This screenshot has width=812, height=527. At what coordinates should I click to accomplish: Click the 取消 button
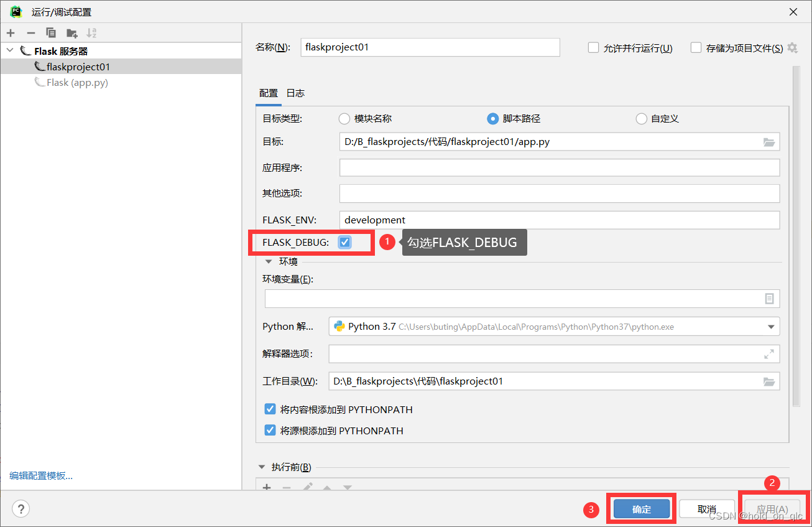click(707, 509)
